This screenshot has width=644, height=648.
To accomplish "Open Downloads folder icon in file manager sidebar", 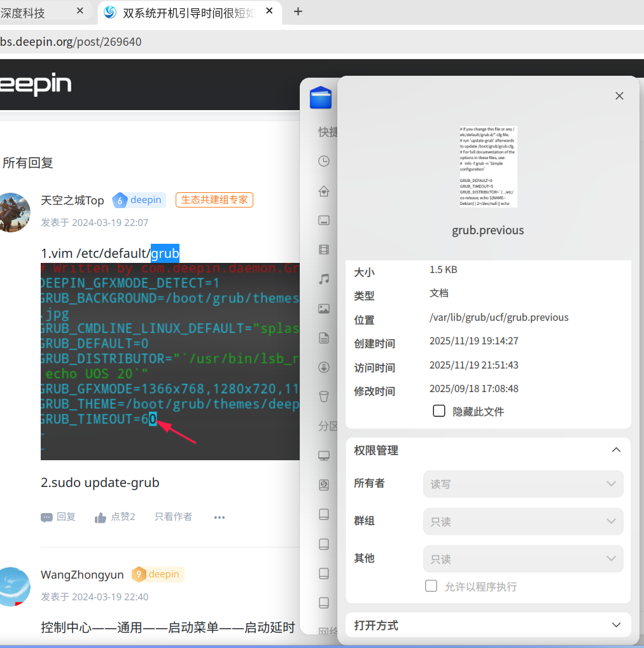I will (x=324, y=367).
